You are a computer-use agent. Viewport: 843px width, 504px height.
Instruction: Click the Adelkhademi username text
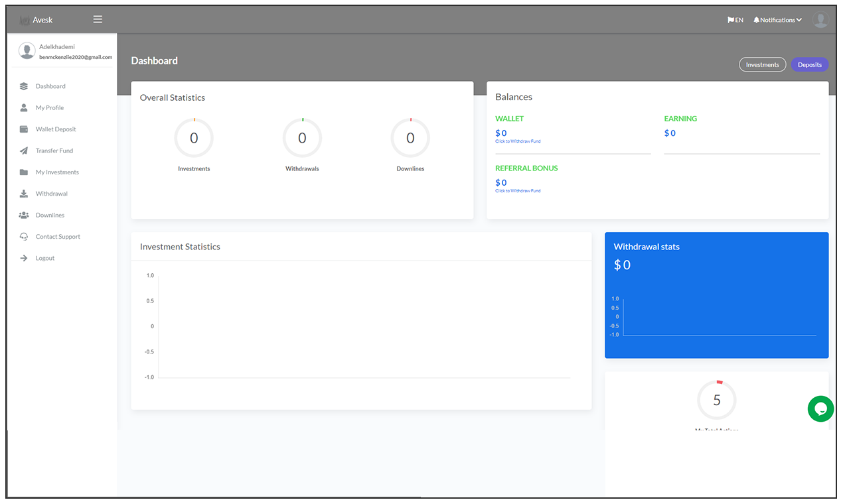(57, 46)
